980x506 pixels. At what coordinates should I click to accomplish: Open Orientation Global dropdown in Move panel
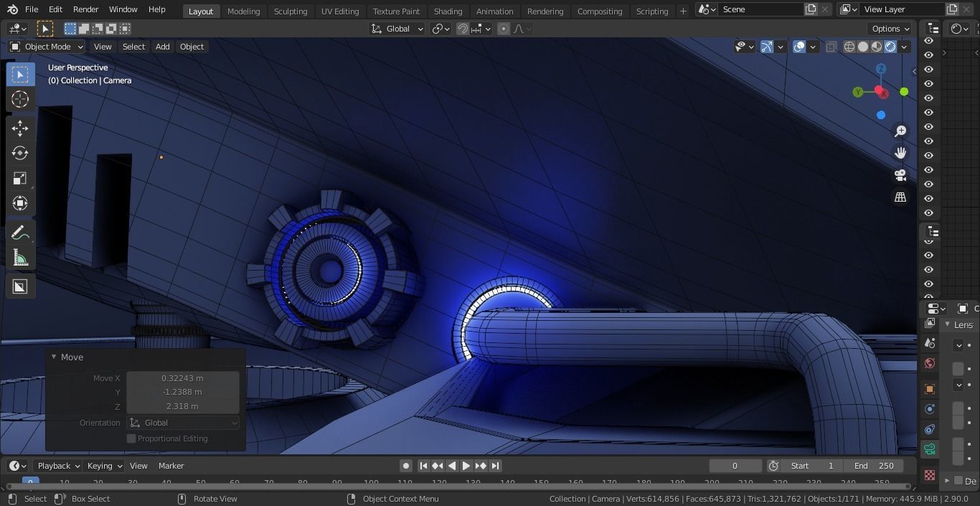pos(183,423)
